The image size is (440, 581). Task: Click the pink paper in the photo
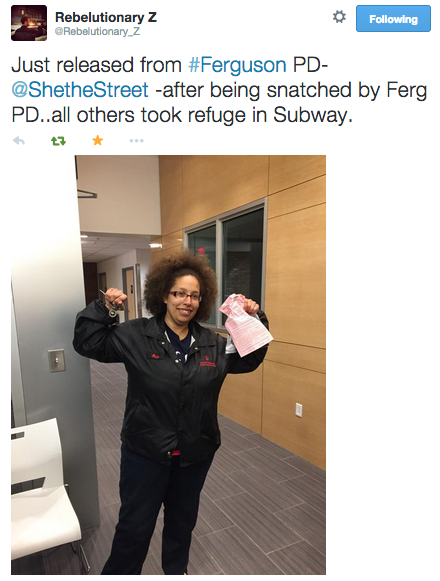pos(245,325)
